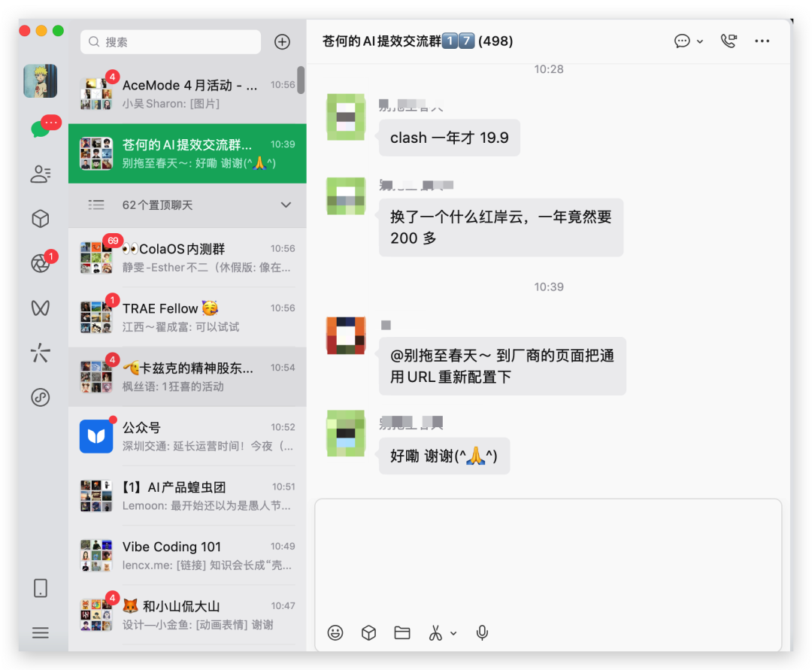812x670 pixels.
Task: Start a voice call from the phone icon
Action: 728,41
